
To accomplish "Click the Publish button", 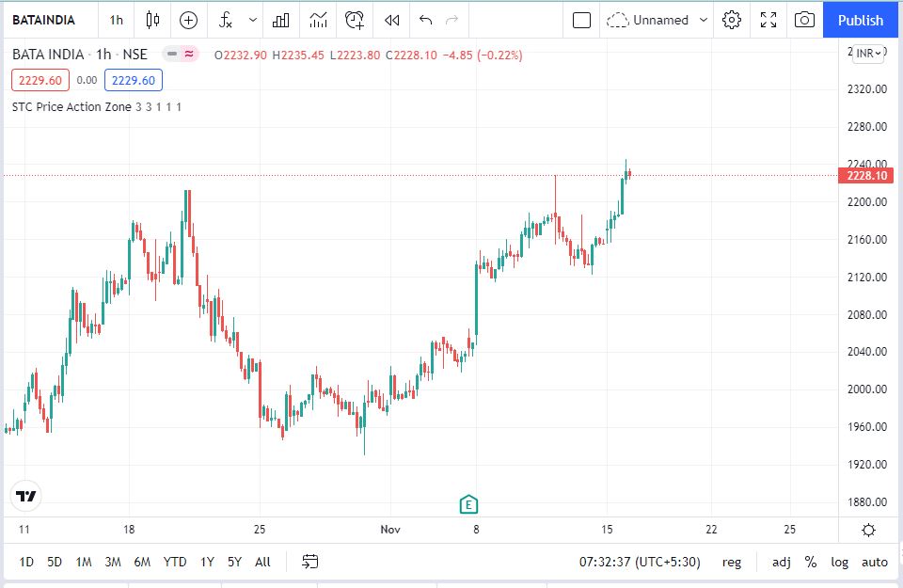I will pos(860,20).
